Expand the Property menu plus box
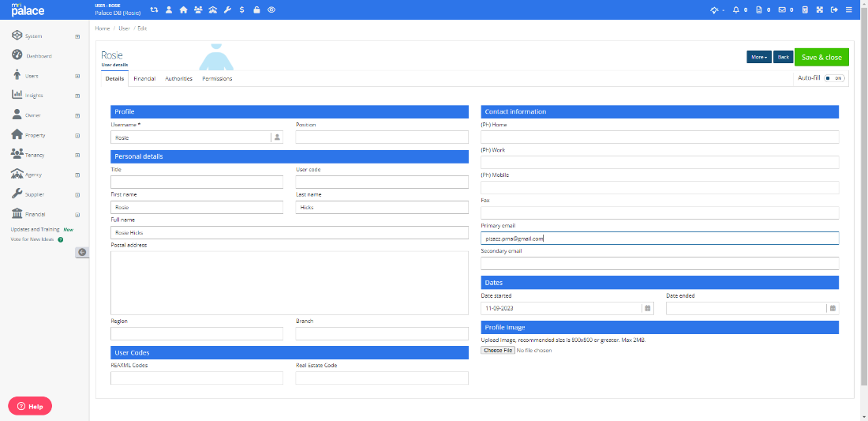 tap(77, 136)
